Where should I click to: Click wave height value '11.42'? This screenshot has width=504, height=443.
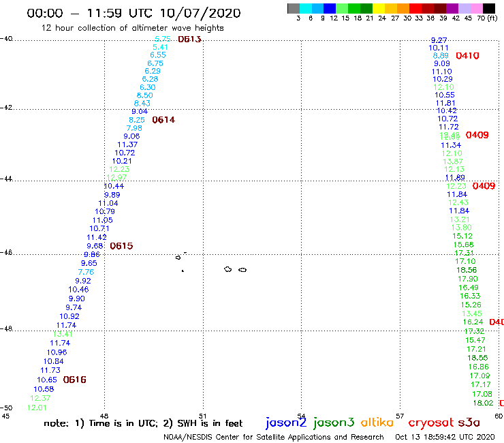(97, 237)
